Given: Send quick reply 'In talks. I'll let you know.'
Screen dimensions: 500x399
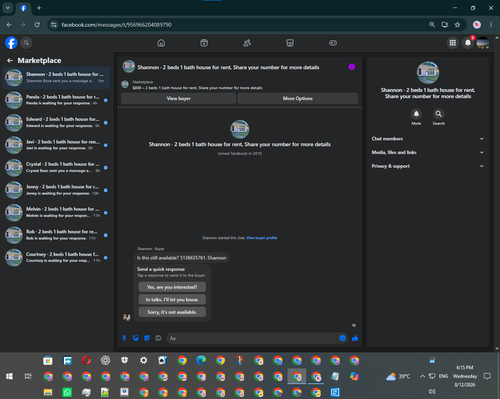Looking at the screenshot, I should (x=172, y=300).
